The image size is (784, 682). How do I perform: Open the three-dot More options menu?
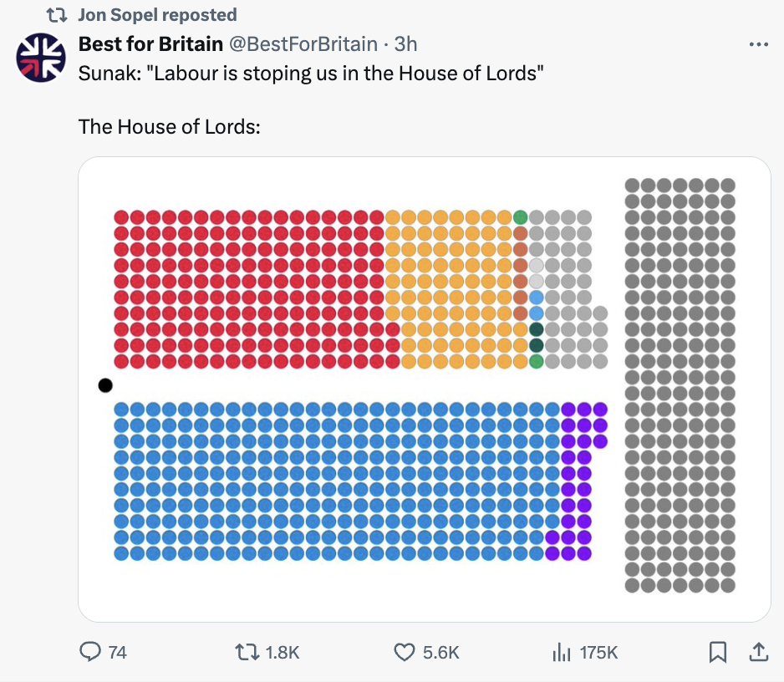coord(758,44)
